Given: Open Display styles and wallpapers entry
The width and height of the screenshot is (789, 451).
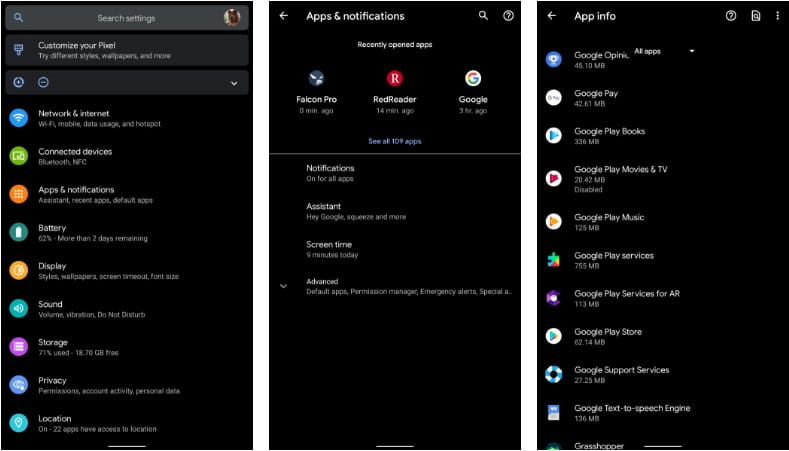Looking at the screenshot, I should point(109,271).
